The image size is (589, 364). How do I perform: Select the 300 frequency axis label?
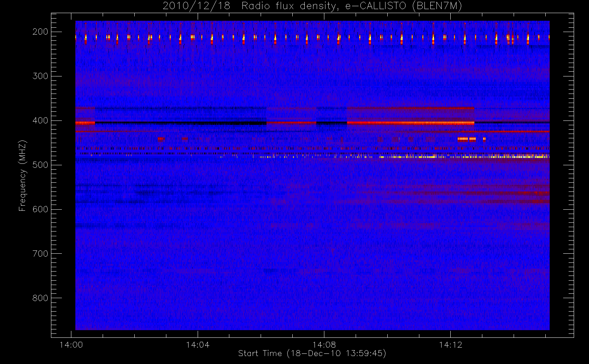coord(40,76)
